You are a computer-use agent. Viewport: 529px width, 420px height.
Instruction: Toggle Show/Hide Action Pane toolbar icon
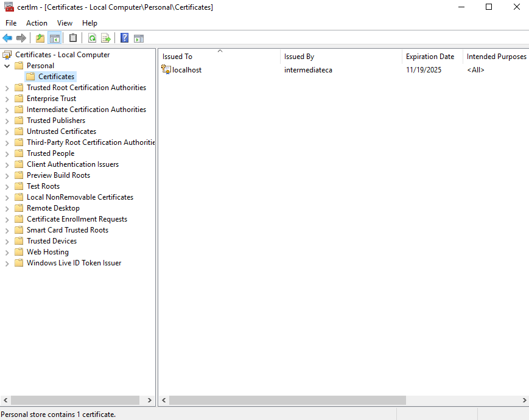tap(139, 38)
